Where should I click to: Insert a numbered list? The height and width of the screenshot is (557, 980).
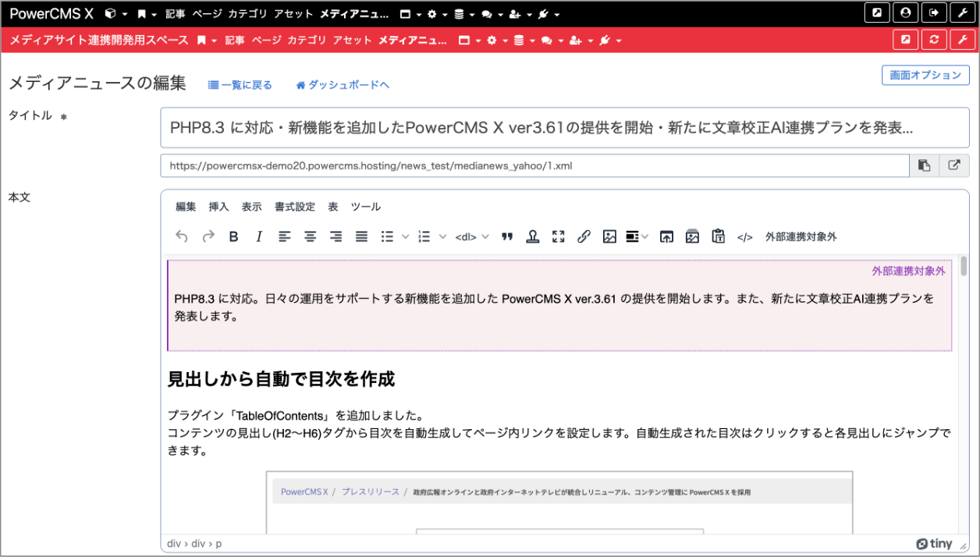[424, 236]
